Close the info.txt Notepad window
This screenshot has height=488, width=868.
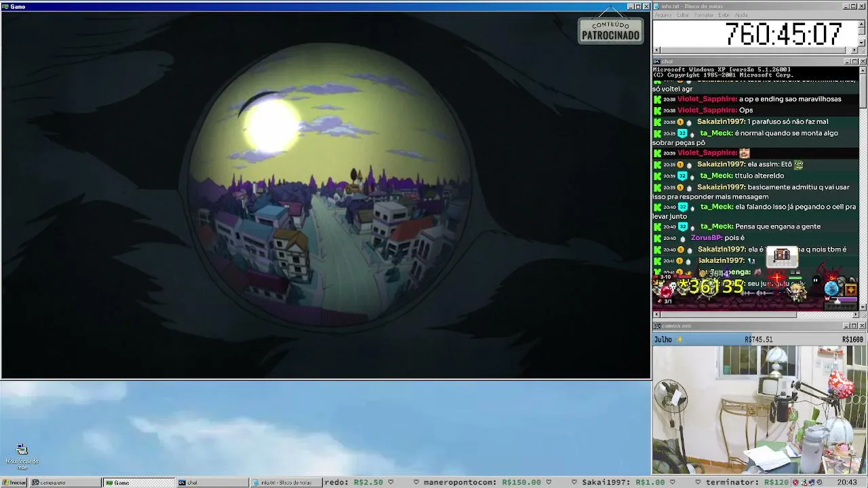coord(863,7)
